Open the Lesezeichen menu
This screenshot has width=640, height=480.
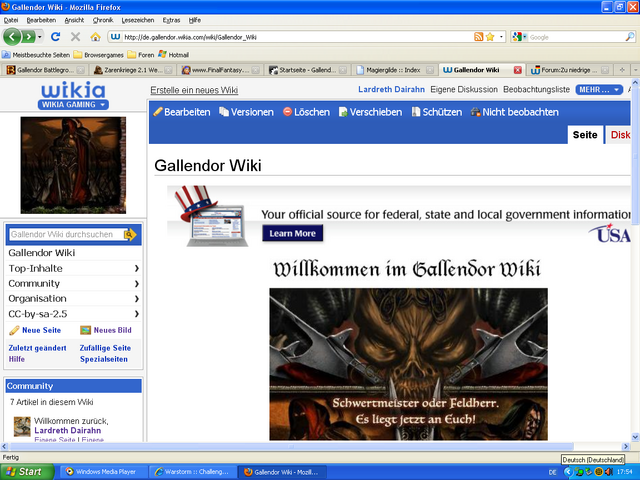138,20
